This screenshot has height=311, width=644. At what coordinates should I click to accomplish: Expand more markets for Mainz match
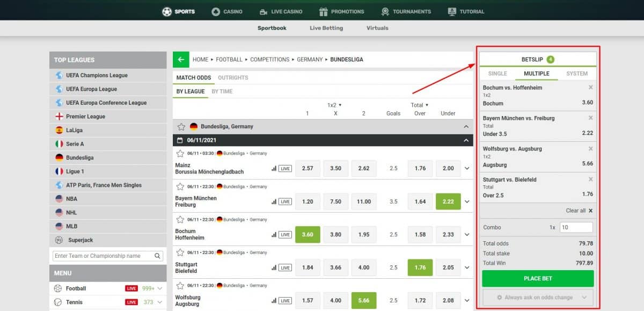coord(467,169)
